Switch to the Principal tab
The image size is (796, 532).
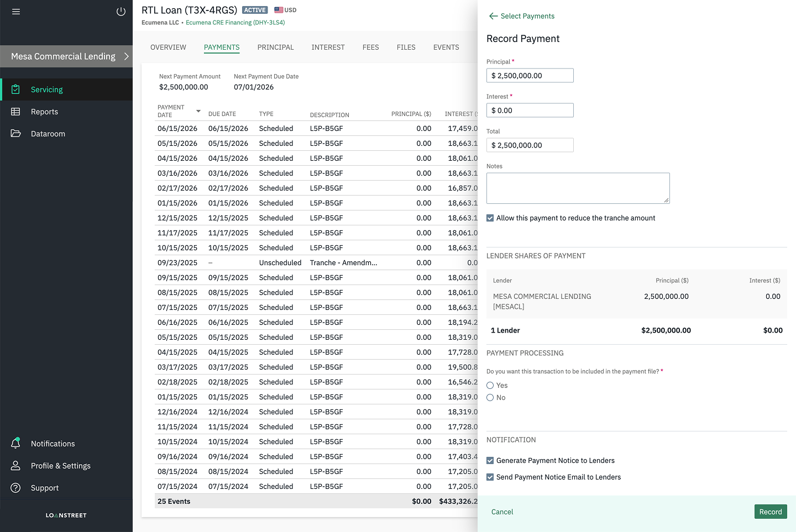coord(275,48)
